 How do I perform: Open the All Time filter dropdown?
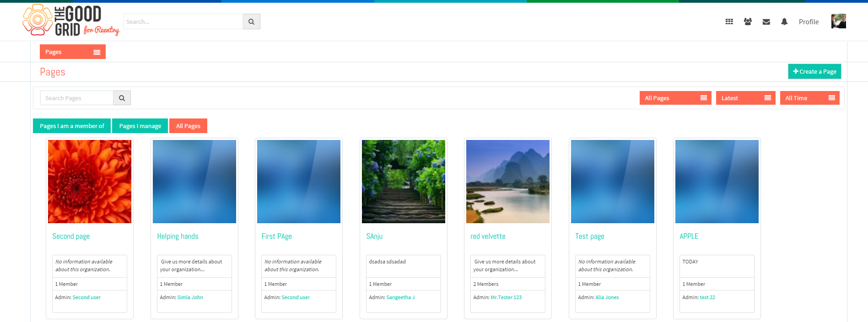[810, 98]
